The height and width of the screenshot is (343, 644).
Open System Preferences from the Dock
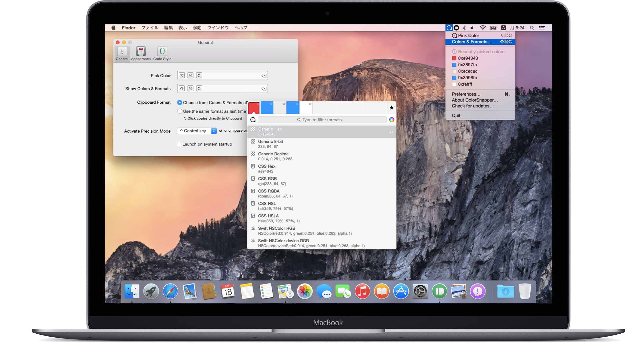(x=420, y=292)
